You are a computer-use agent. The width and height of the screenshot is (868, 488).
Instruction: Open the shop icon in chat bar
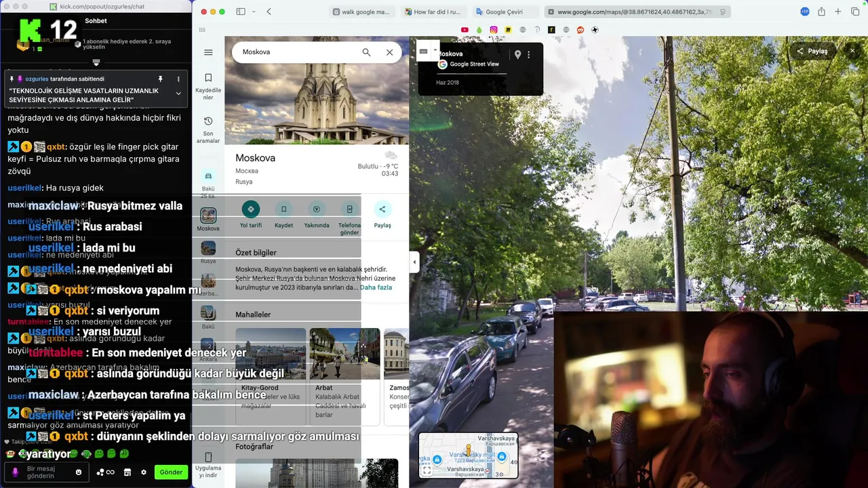tap(127, 472)
